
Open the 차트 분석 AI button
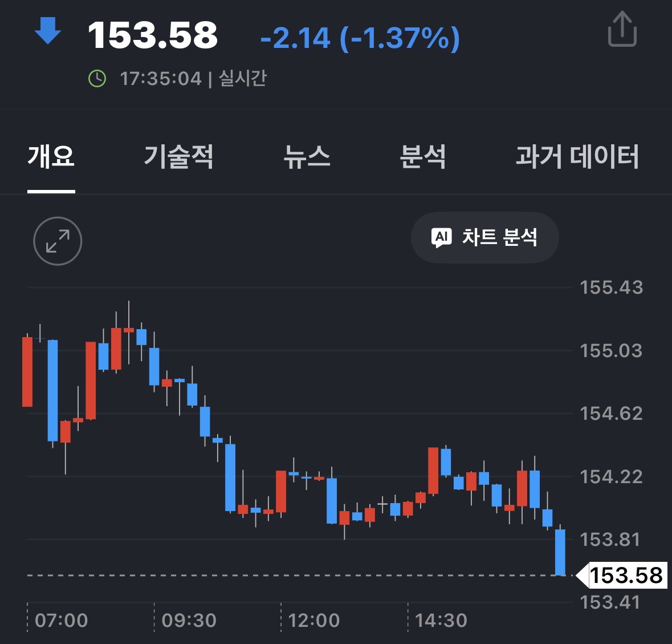484,237
